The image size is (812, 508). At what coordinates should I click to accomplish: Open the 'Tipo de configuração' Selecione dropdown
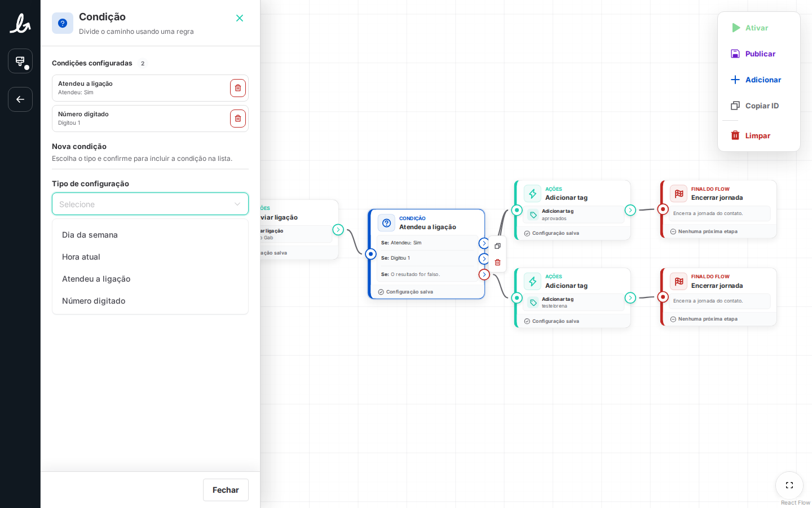150,204
